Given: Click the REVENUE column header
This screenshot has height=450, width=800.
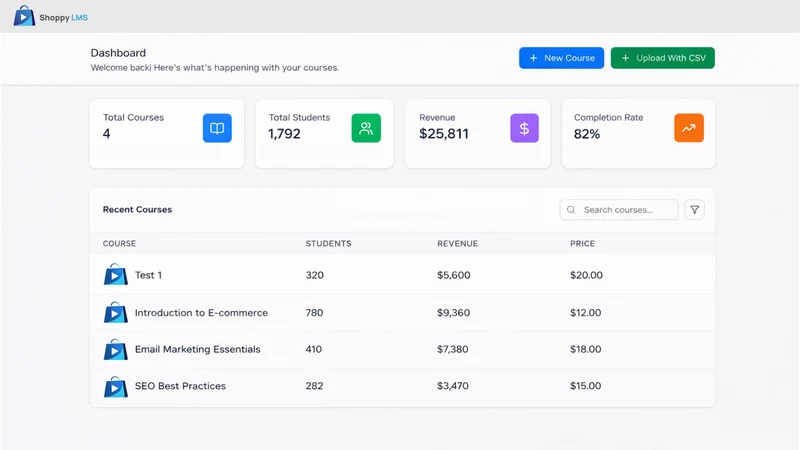Looking at the screenshot, I should pos(458,243).
